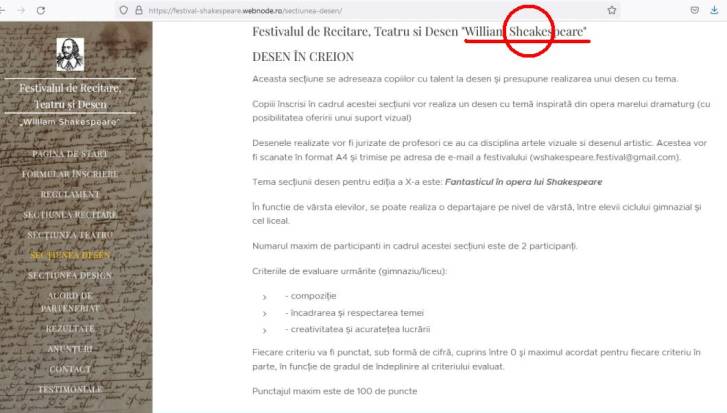Click '- creativitatea și acuratețea lucrării' item

click(357, 329)
